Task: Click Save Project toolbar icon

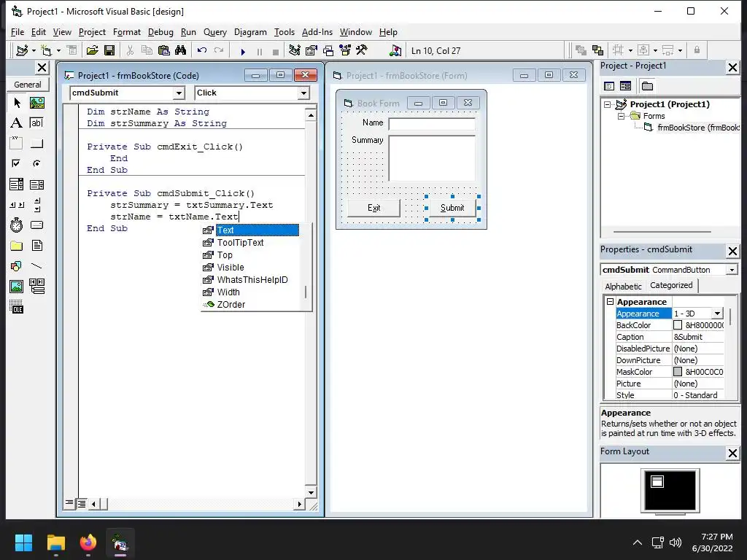Action: [x=109, y=50]
